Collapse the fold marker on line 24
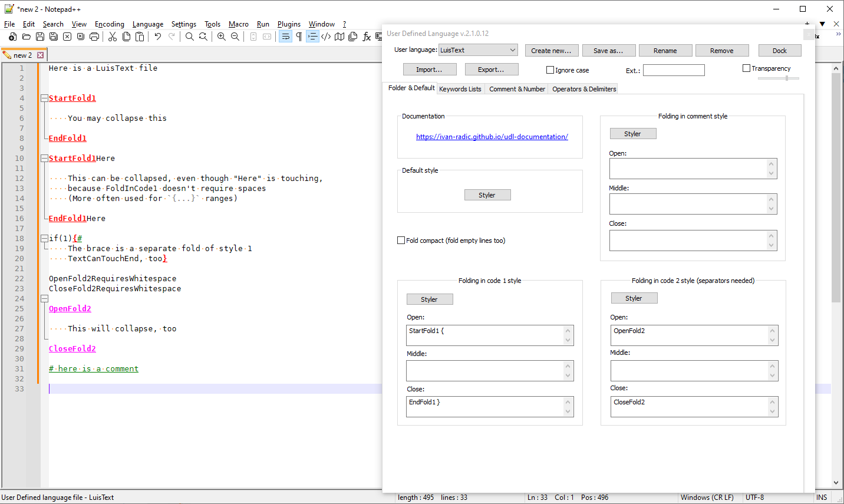Viewport: 844px width, 504px height. [x=44, y=299]
